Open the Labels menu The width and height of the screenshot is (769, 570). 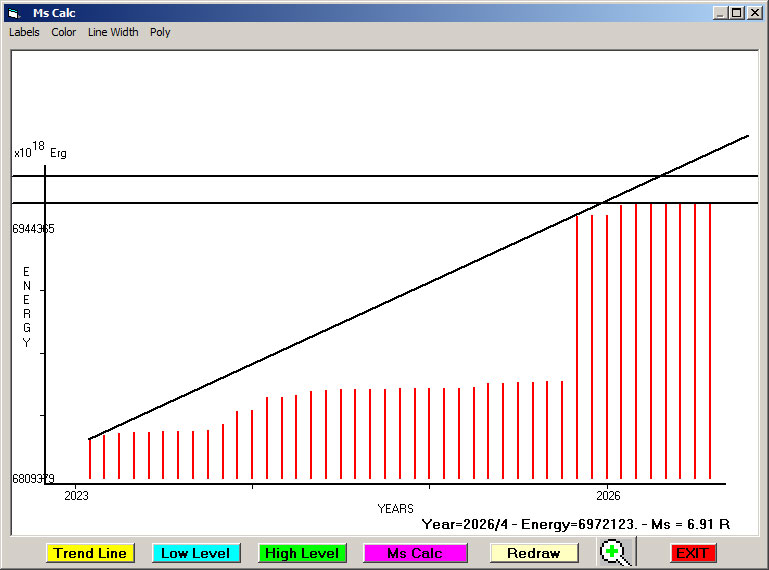tap(24, 32)
